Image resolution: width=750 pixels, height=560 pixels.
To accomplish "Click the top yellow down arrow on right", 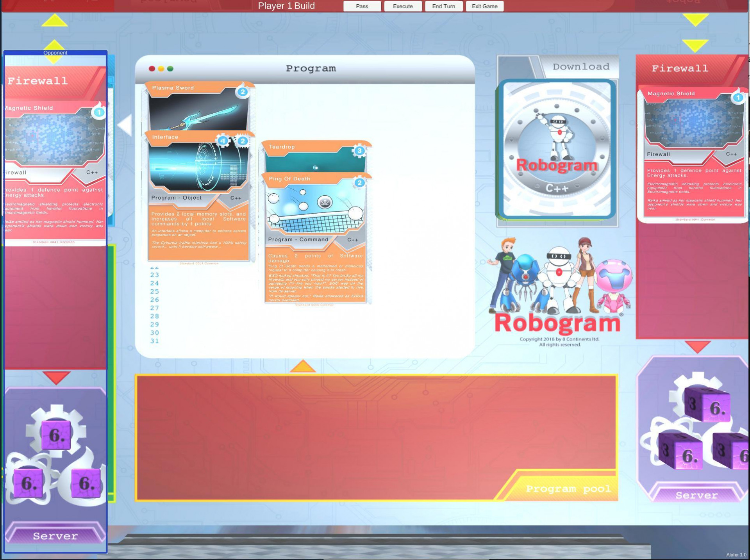I will coord(696,20).
